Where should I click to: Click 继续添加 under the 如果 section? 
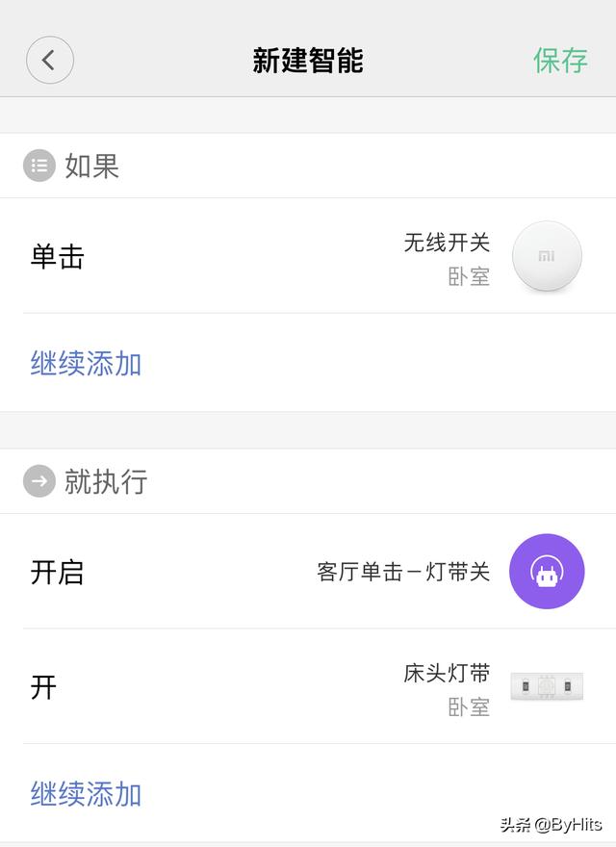[84, 364]
